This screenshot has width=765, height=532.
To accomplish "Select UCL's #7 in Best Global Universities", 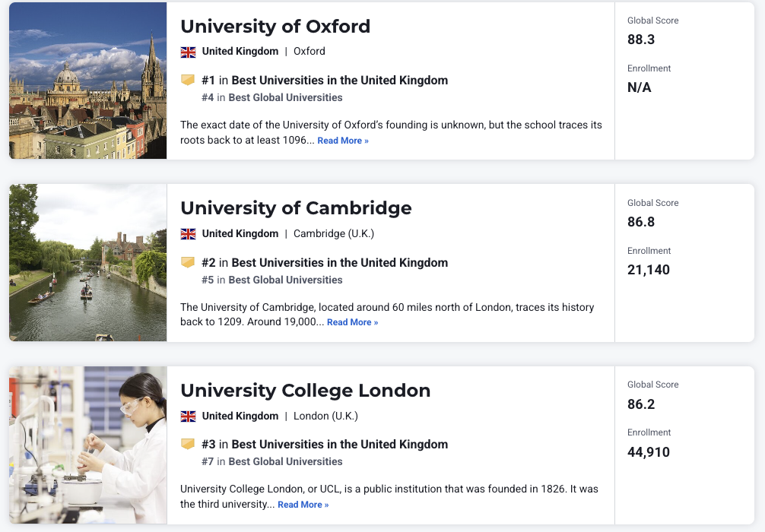I will [272, 461].
